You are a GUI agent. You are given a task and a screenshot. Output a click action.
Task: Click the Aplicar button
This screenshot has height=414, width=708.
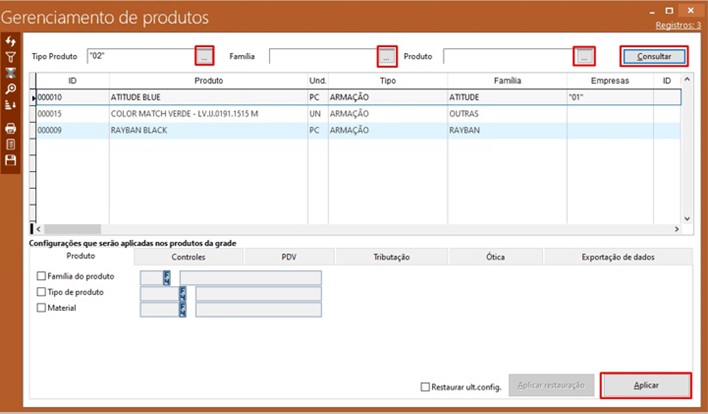[x=646, y=385]
